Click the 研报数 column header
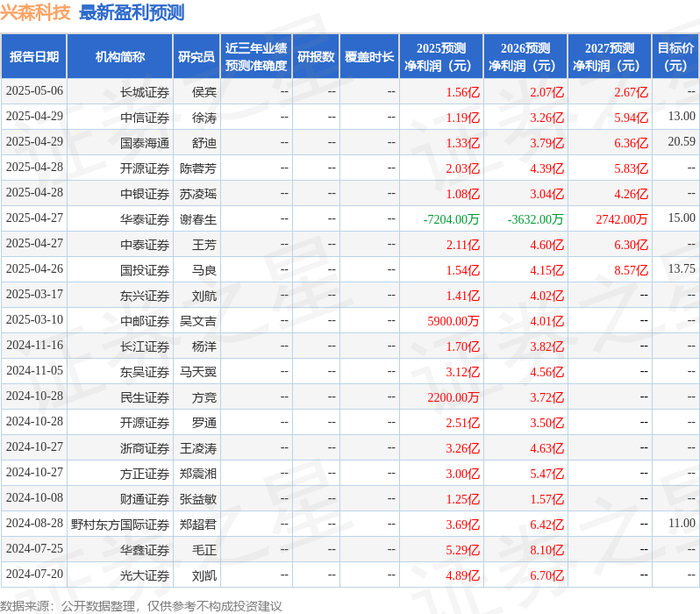Viewport: 700px width, 614px height. point(316,56)
